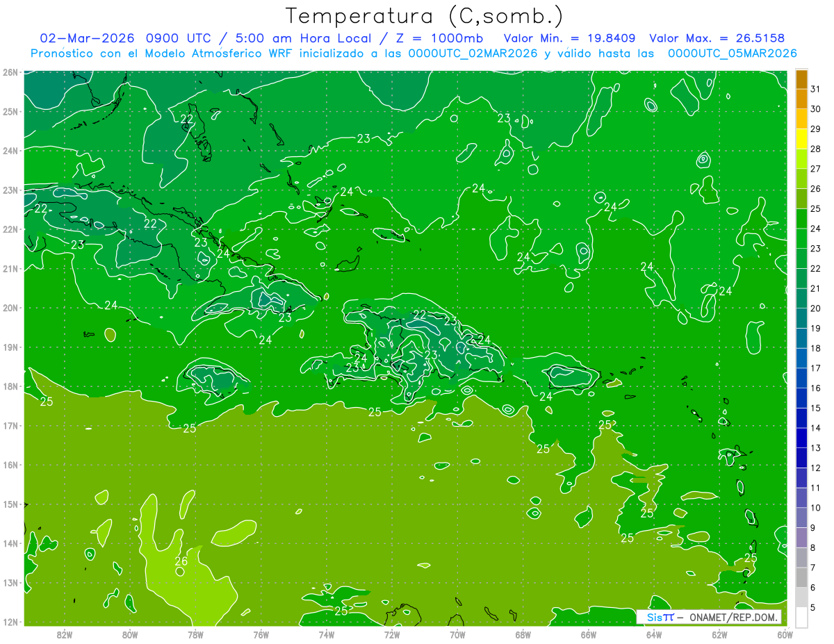
Task: Click the "26N" latitude axis label
Action: click(10, 72)
